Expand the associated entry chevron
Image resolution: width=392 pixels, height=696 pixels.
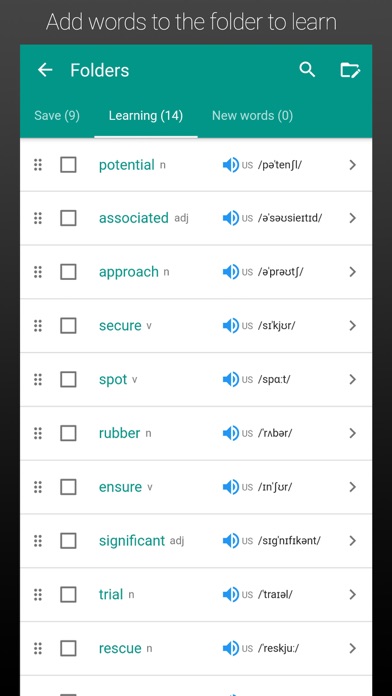[x=352, y=218]
